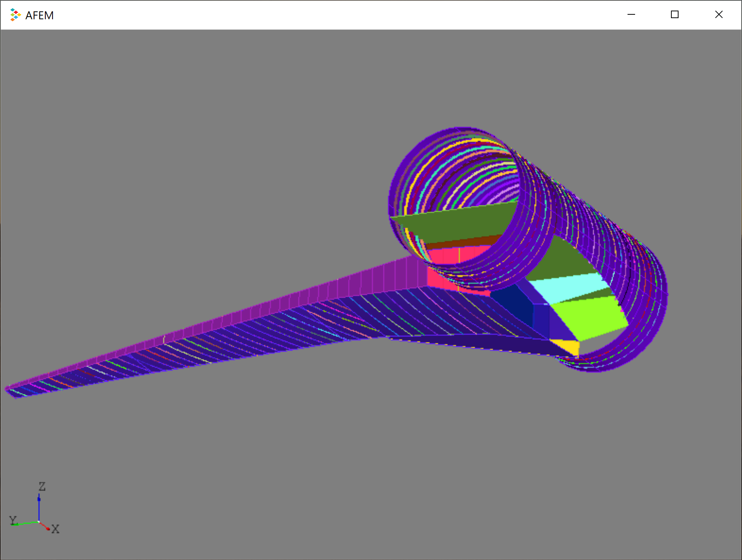Click the XYZ axis triad in the viewer
This screenshot has width=742, height=560.
pyautogui.click(x=34, y=509)
